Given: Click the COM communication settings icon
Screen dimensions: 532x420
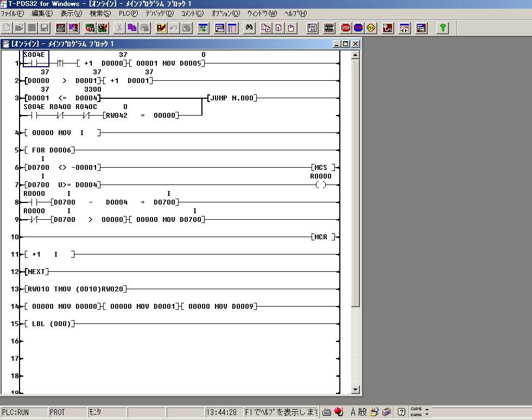Looking at the screenshot, I should point(404,28).
